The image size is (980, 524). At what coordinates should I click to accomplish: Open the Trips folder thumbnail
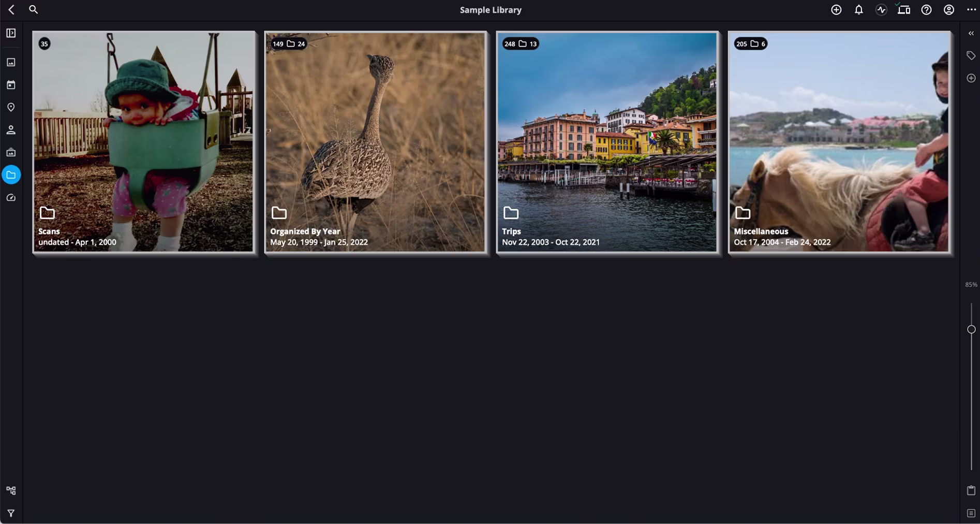tap(606, 142)
